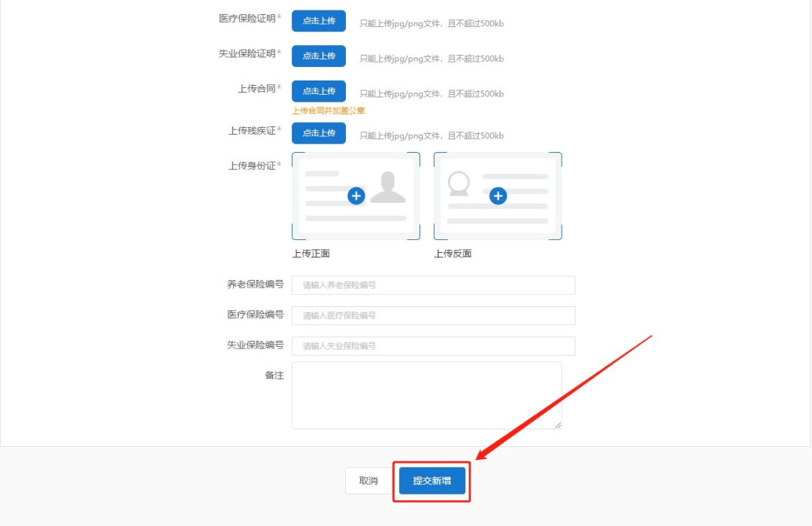Click 点击上传 for 上传残疾证
812x526 pixels.
(319, 133)
